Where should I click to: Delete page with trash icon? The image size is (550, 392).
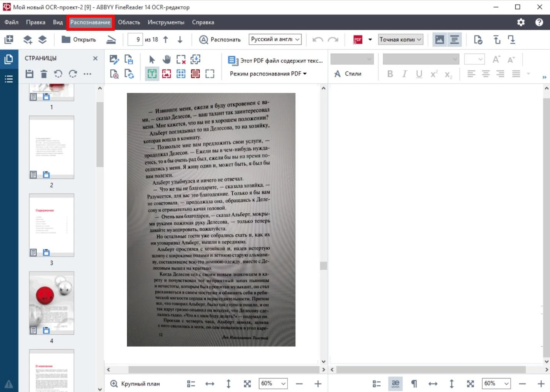tap(44, 73)
